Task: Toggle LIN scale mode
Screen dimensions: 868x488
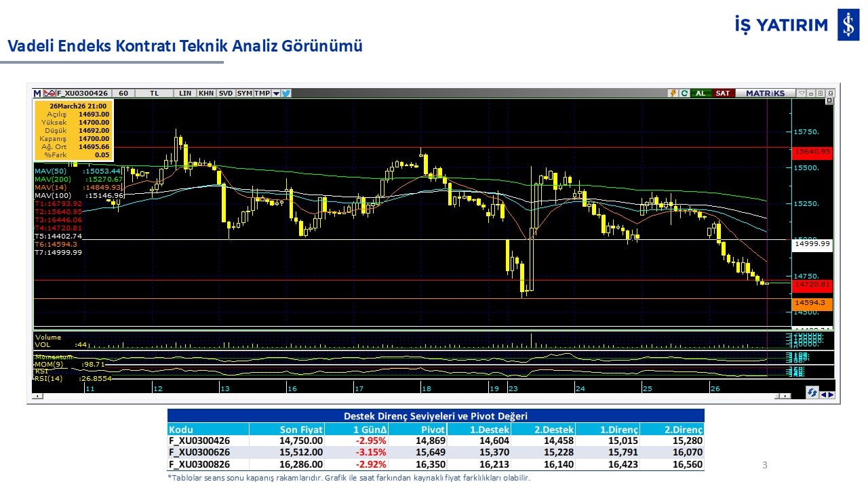Action: [185, 94]
